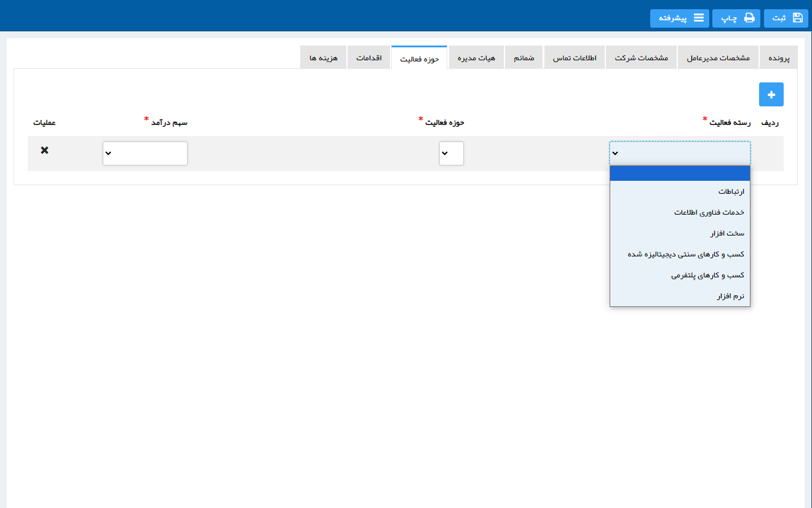Viewport: 812px width, 508px height.
Task: Click the چاپ print button
Action: click(736, 18)
